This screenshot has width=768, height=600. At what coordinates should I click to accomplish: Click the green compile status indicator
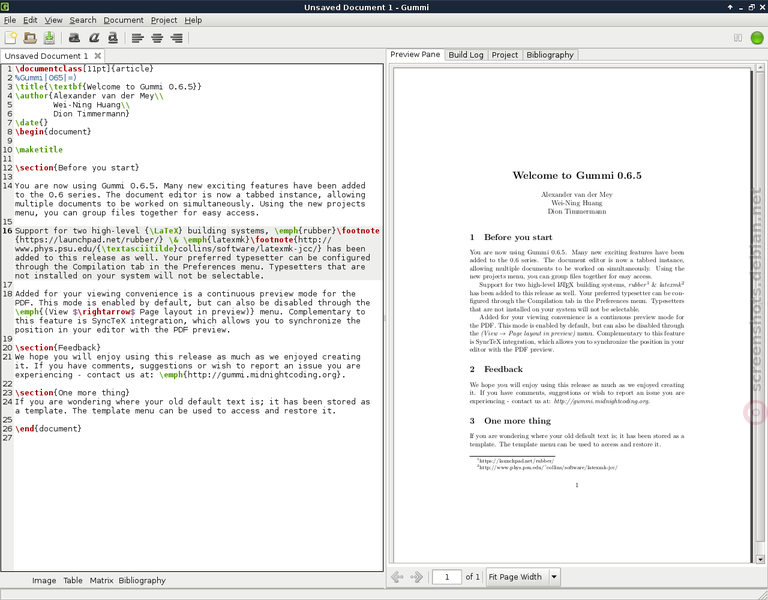click(757, 38)
